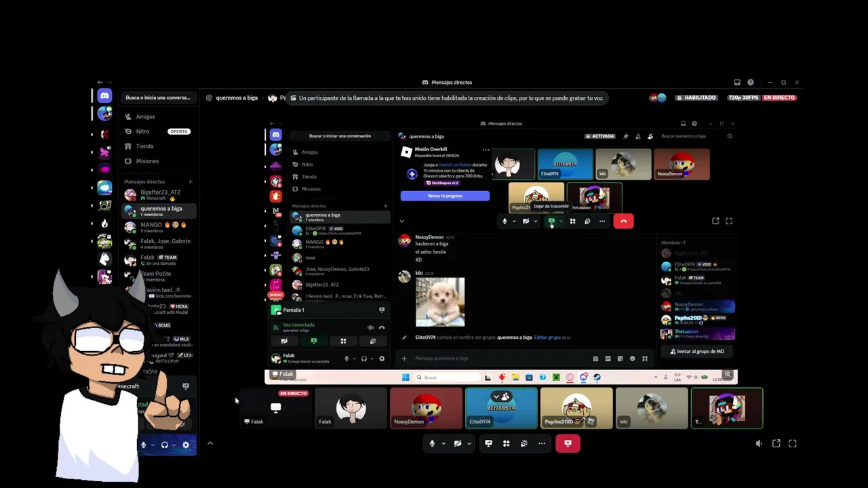The image size is (868, 488).
Task: Go back with the left arrow in the outer title bar
Action: pyautogui.click(x=100, y=83)
